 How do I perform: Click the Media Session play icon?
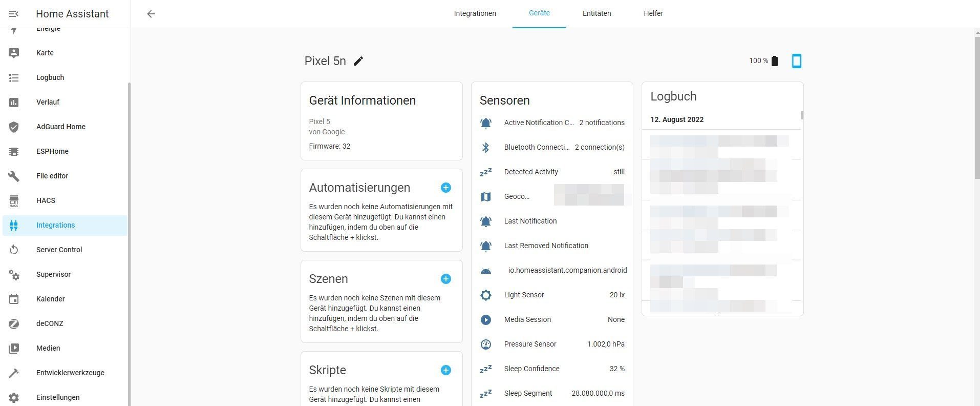point(486,319)
